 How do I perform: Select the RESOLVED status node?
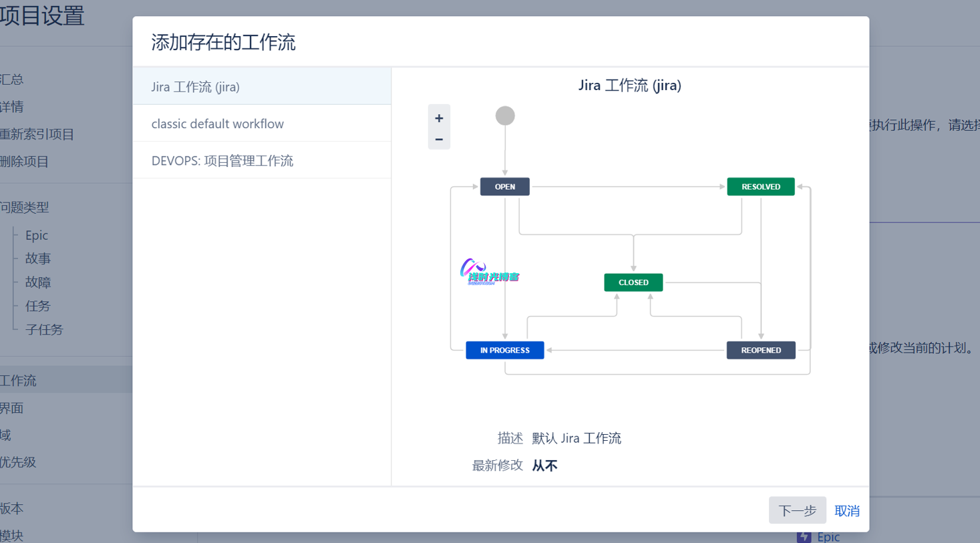coord(760,187)
